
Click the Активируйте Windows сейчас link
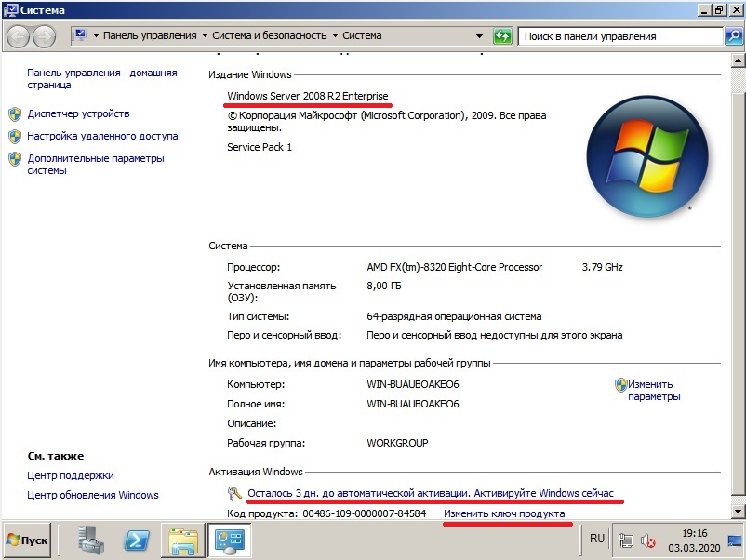coord(544,493)
